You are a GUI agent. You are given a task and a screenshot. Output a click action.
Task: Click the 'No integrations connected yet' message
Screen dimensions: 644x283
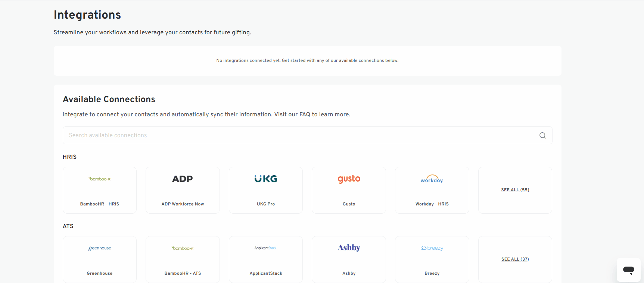click(307, 60)
